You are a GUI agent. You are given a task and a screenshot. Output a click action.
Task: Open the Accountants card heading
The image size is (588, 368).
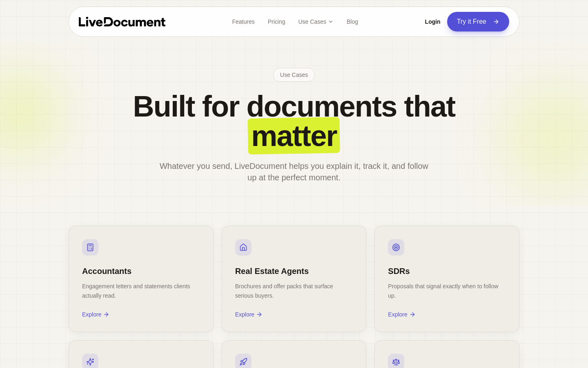[x=107, y=271]
